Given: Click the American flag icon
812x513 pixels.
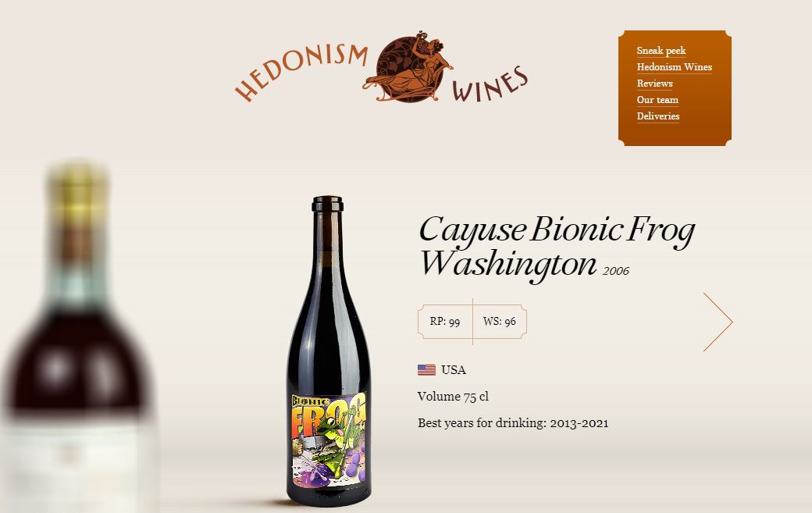Looking at the screenshot, I should (427, 369).
